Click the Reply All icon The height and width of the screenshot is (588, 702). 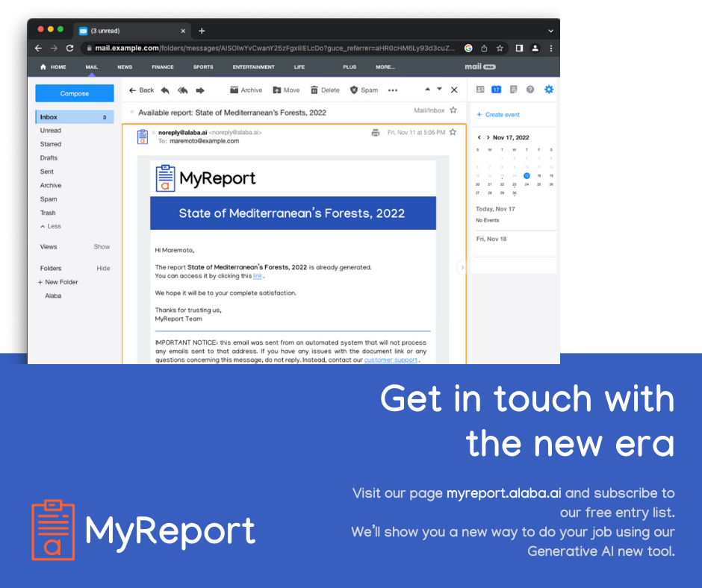coord(182,90)
